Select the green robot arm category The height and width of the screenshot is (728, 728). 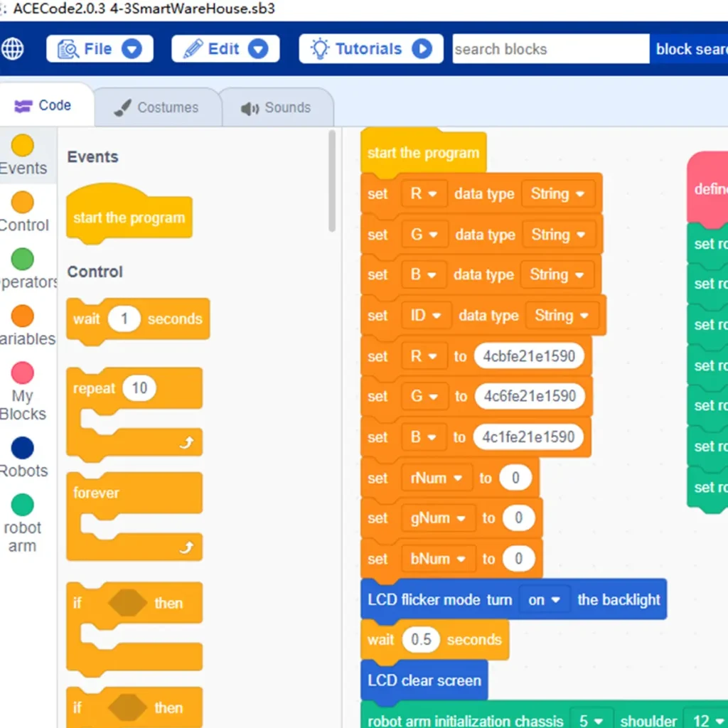point(22,505)
